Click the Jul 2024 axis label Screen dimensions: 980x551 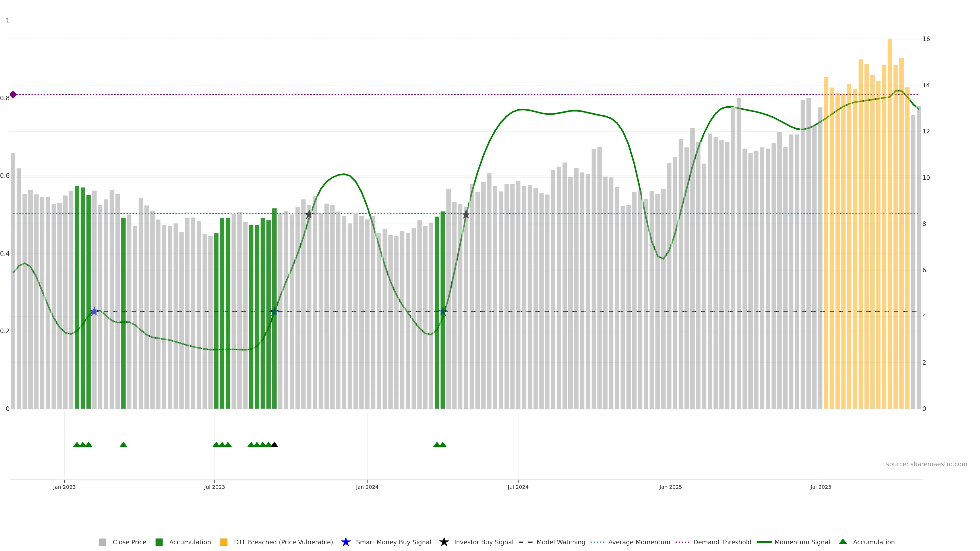pos(518,487)
